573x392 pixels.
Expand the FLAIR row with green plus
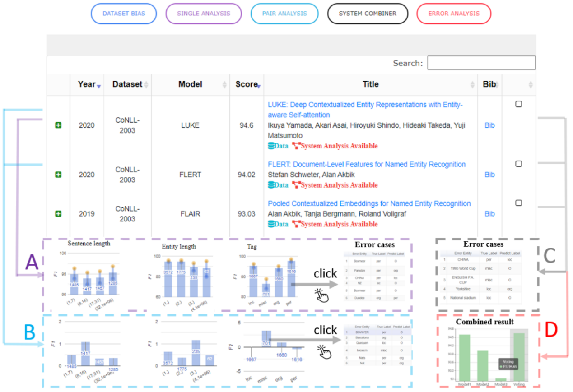coord(58,214)
